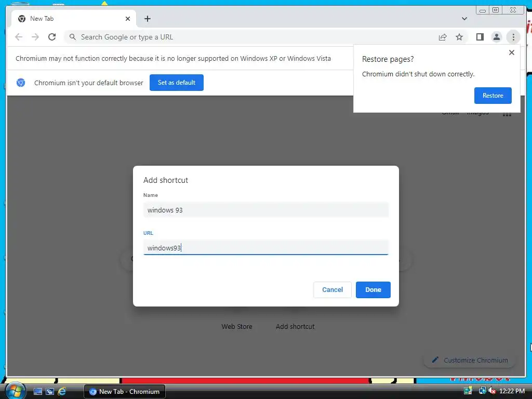The width and height of the screenshot is (532, 399).
Task: Bookmark this tab with the star icon
Action: point(459,37)
